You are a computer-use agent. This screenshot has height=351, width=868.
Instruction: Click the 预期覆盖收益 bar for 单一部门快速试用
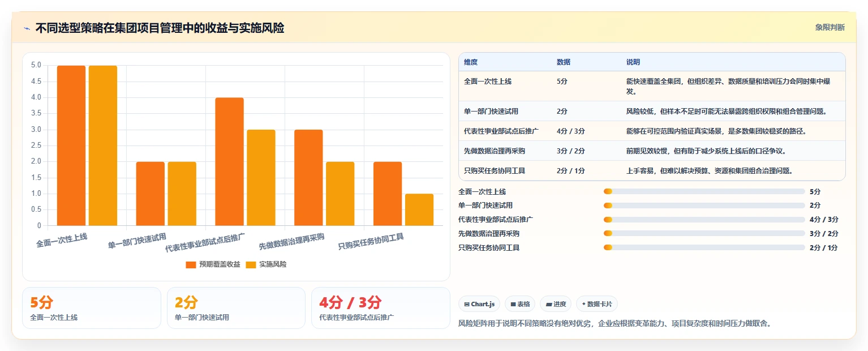[151, 194]
